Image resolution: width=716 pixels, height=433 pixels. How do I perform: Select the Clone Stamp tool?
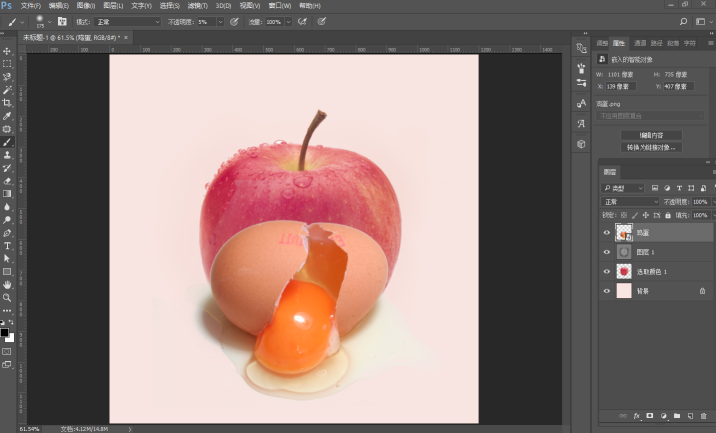pyautogui.click(x=7, y=155)
